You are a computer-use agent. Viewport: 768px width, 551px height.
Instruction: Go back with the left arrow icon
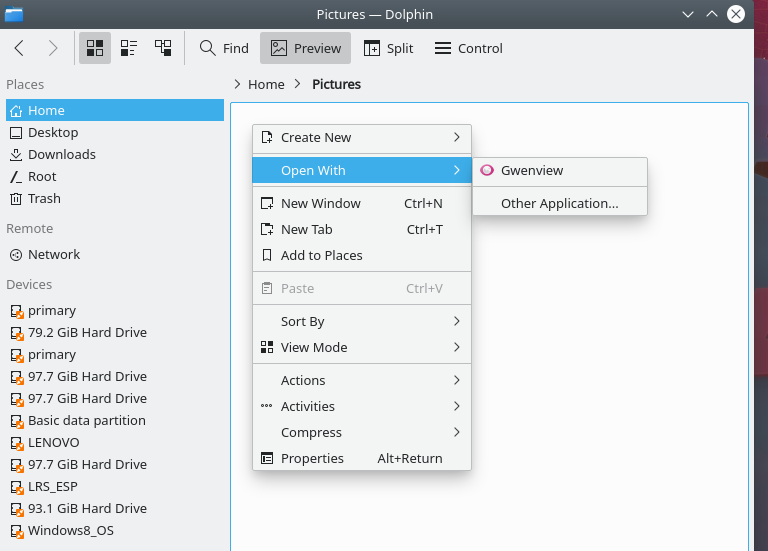pyautogui.click(x=19, y=48)
